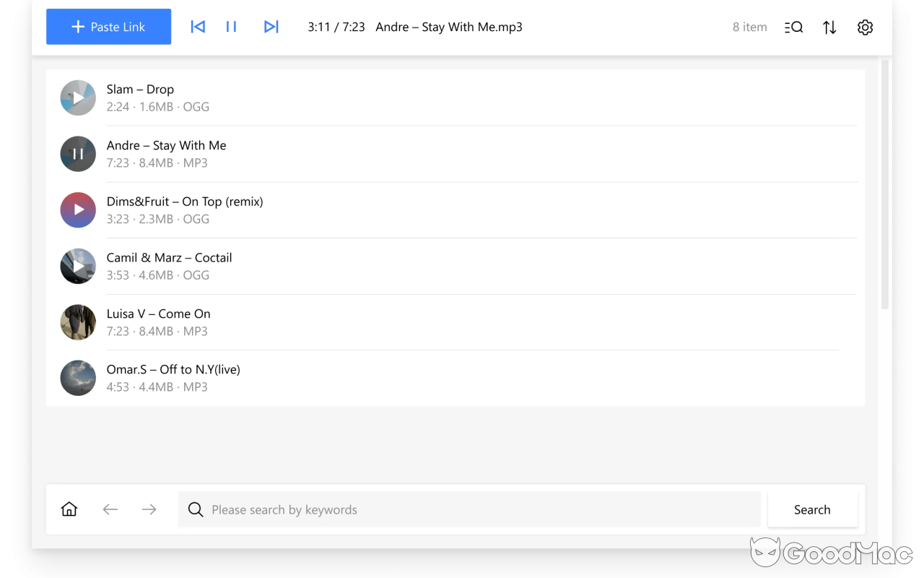Image resolution: width=924 pixels, height=578 pixels.
Task: Click the magnifier icon inside the search bar
Action: (x=196, y=509)
